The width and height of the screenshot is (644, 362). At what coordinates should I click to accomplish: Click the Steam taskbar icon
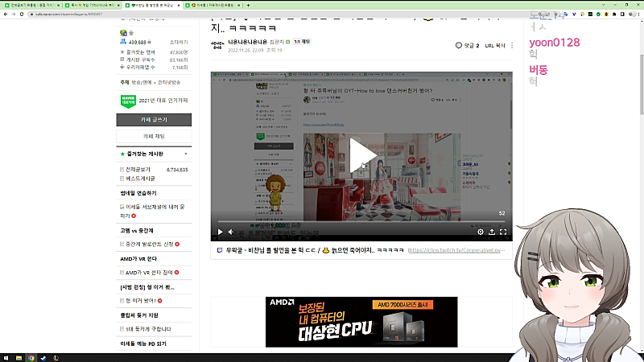(x=43, y=358)
